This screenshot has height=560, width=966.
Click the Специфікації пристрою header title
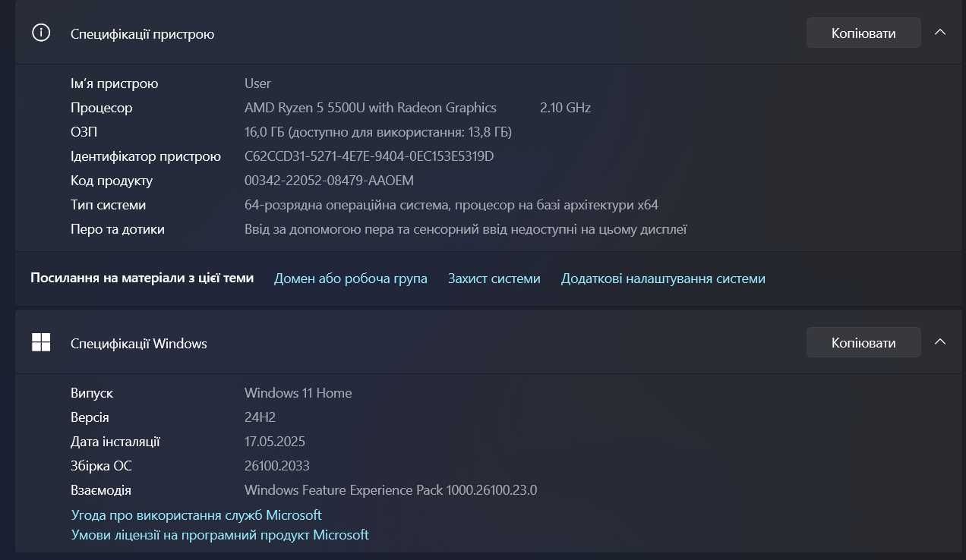pos(143,34)
